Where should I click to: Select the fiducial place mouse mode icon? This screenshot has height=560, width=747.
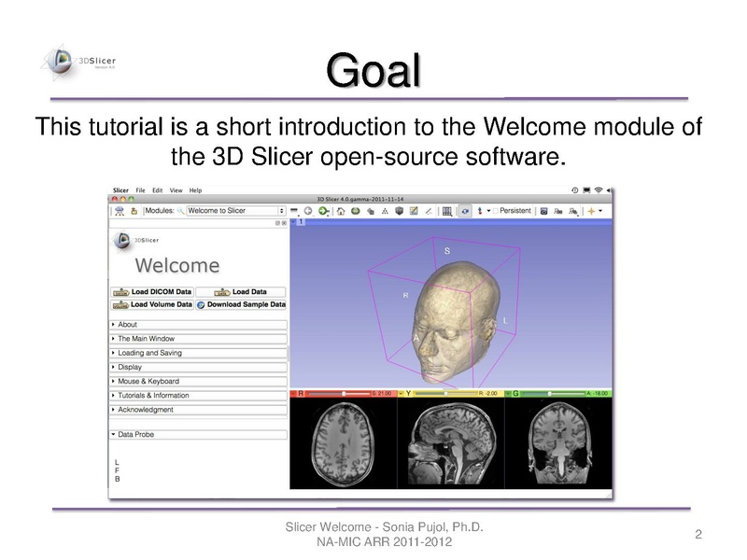coord(480,211)
